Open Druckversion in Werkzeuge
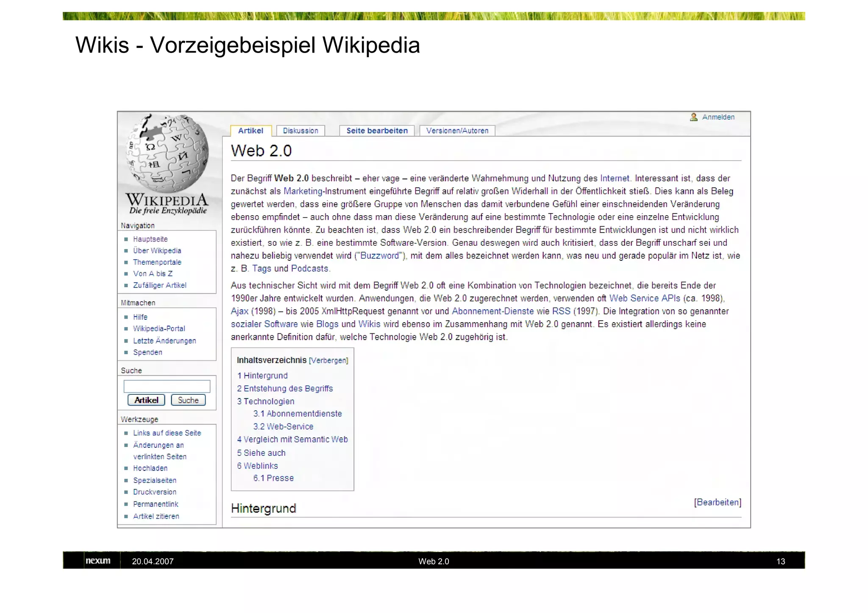 [x=155, y=492]
